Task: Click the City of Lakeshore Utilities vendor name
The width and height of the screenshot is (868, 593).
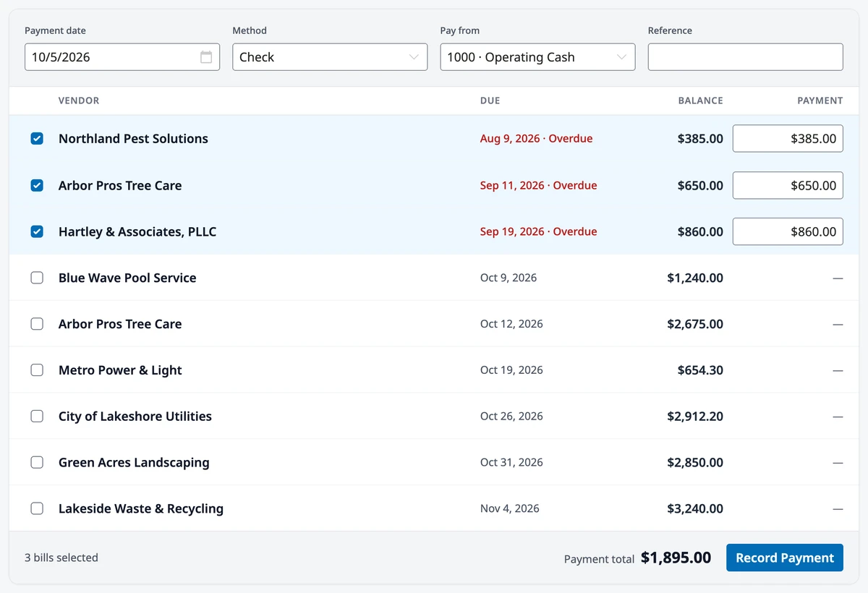Action: coord(135,417)
